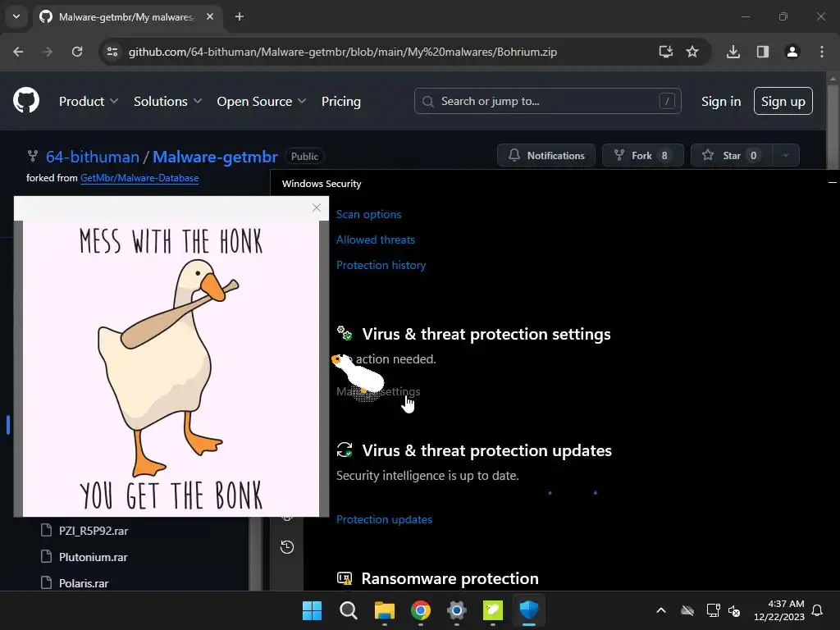Image resolution: width=840 pixels, height=630 pixels.
Task: Switch to Chrome from taskbar
Action: pos(421,610)
